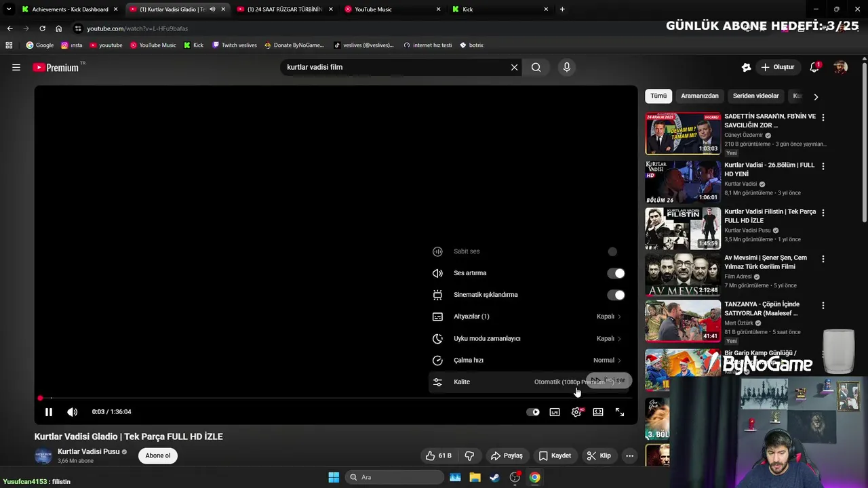
Task: Toggle subtitles button in player bar
Action: click(x=555, y=412)
